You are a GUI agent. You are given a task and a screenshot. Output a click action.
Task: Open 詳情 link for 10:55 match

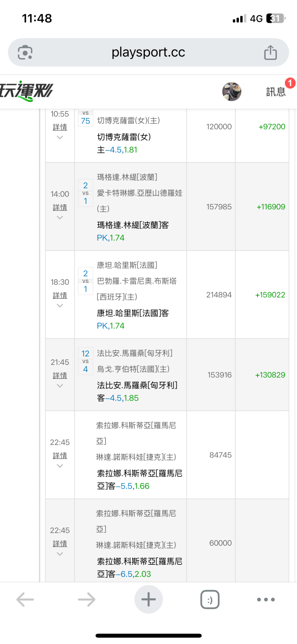pos(60,127)
